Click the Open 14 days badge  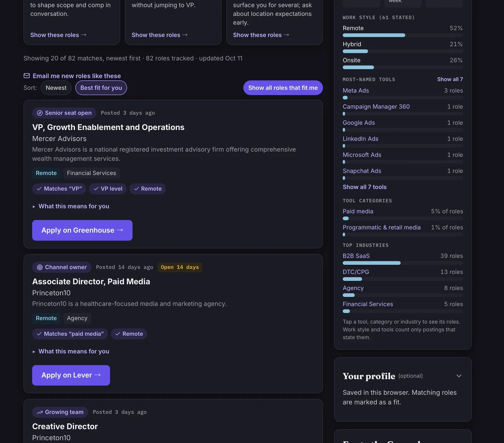(180, 267)
